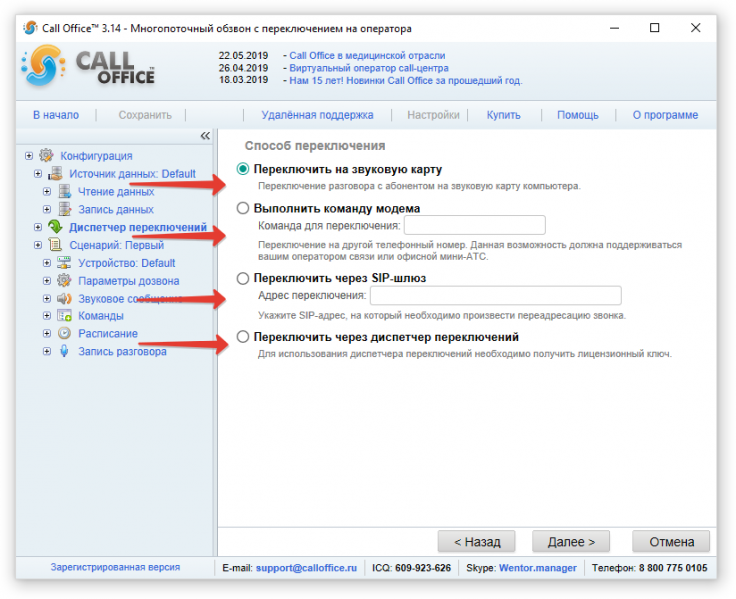Collapse the sidebar with double chevron

coord(205,136)
